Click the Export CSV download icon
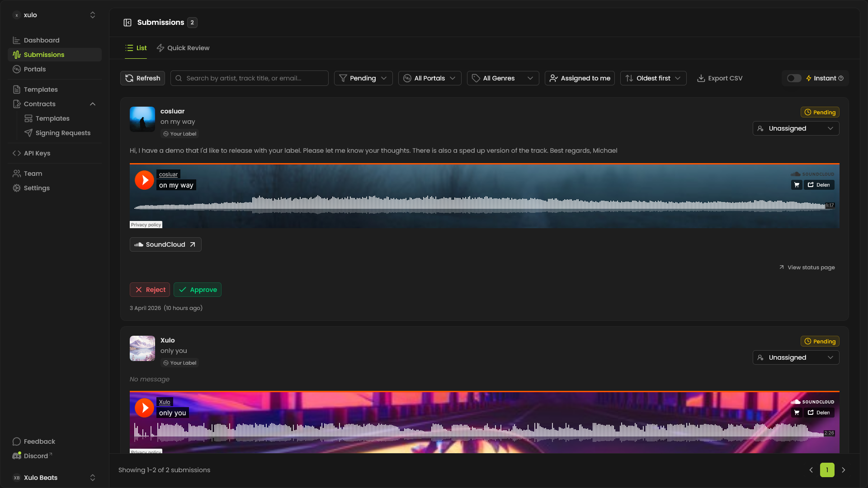The image size is (868, 488). click(701, 78)
